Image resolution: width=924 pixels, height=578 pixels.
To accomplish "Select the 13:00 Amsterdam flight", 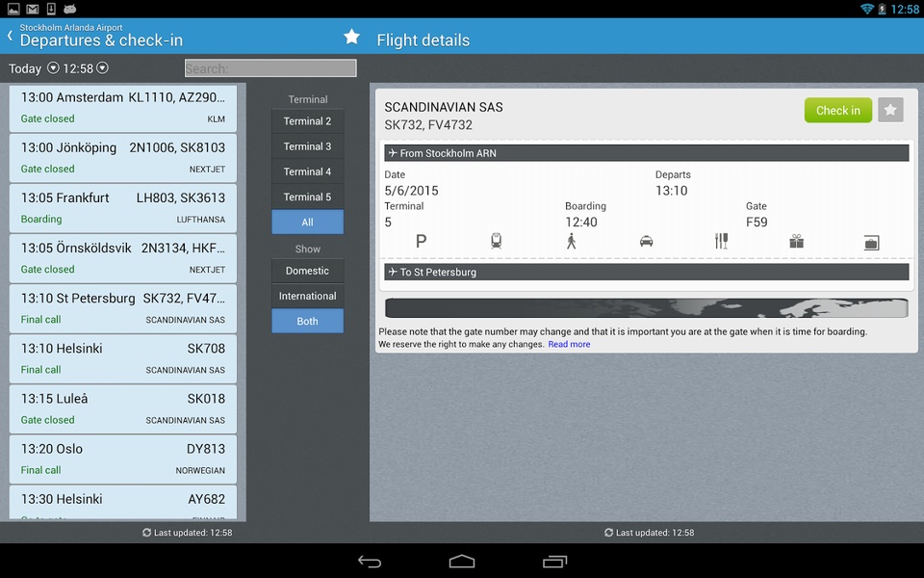I will pos(123,108).
